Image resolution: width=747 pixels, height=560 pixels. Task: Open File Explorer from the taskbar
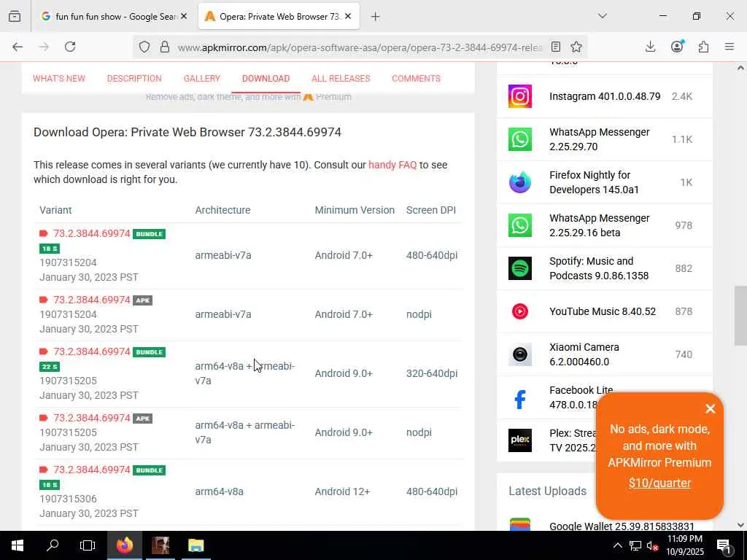[x=196, y=545]
